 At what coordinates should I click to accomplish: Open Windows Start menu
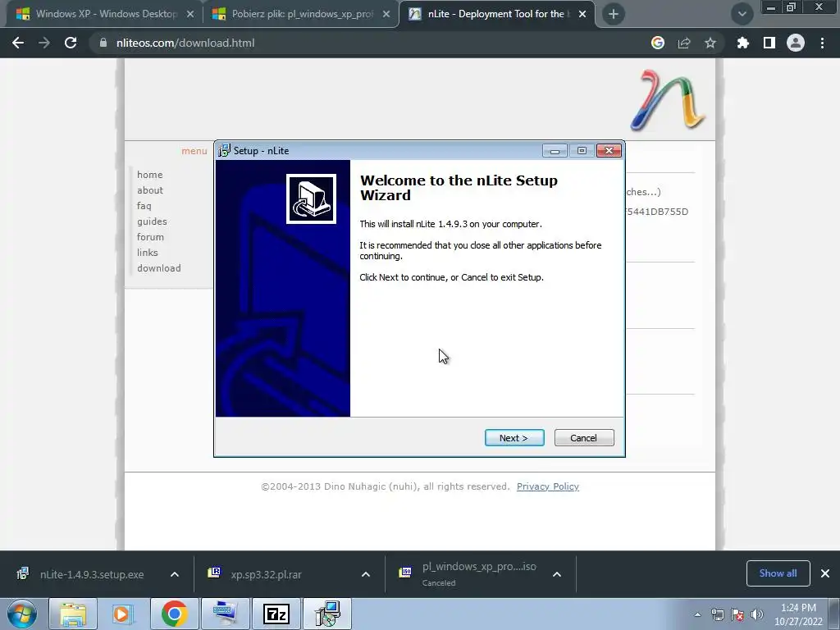point(22,614)
